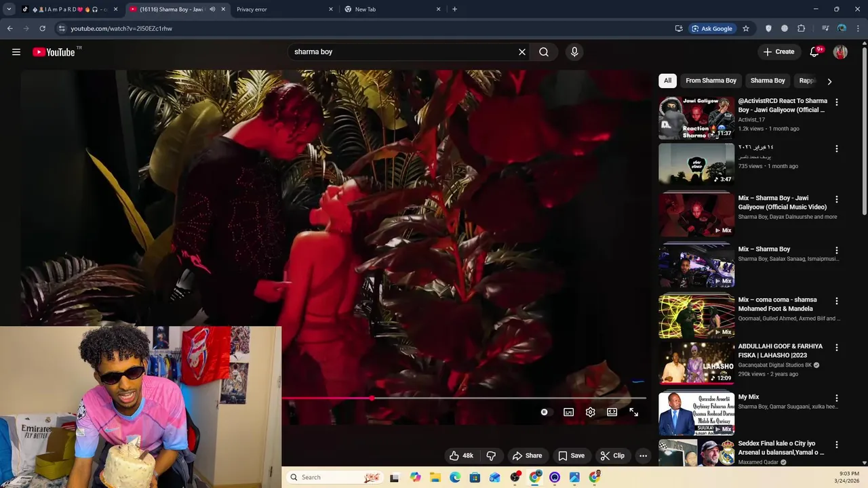Open options for the Arabic-titled video
868x488 pixels.
(x=837, y=149)
